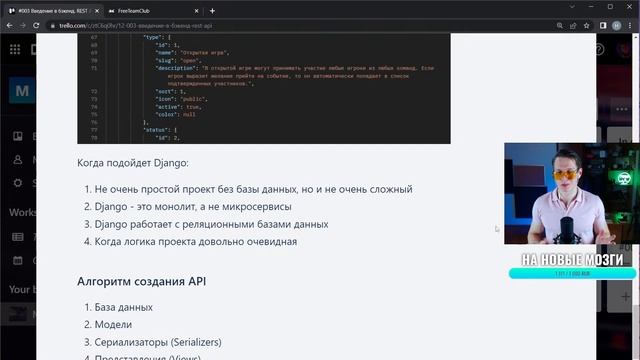Click the webcam video overlay

(572, 193)
